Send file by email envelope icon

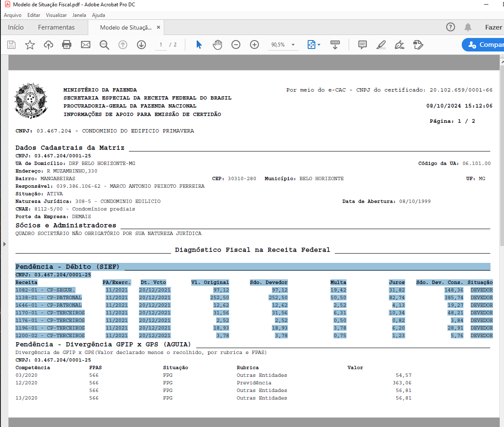tap(86, 45)
